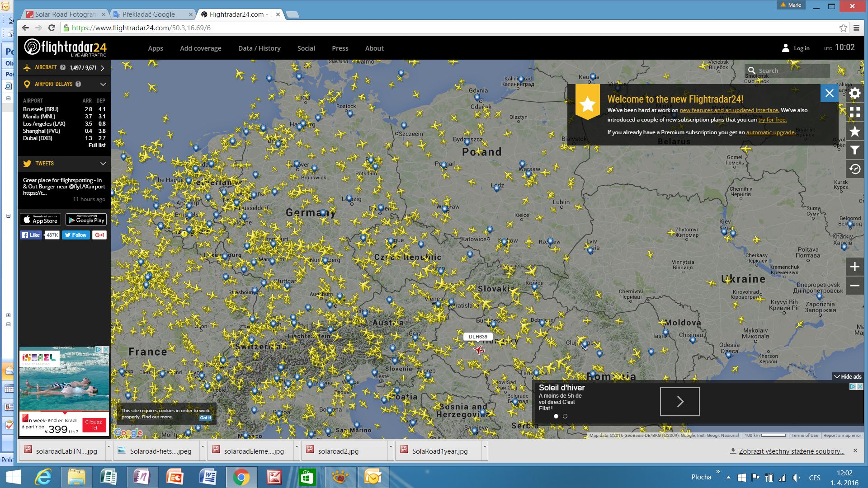Open Internet Explorer from the taskbar
This screenshot has height=488, width=868.
point(43,477)
